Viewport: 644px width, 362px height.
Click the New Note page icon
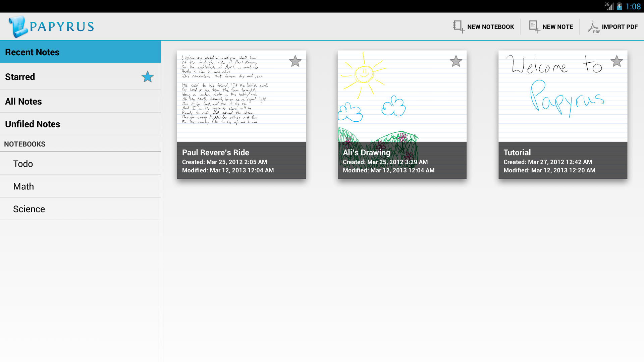point(534,26)
